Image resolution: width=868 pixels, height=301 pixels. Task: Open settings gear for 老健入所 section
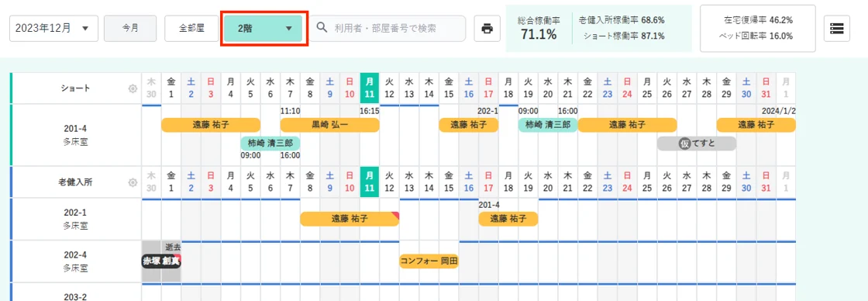click(x=133, y=182)
